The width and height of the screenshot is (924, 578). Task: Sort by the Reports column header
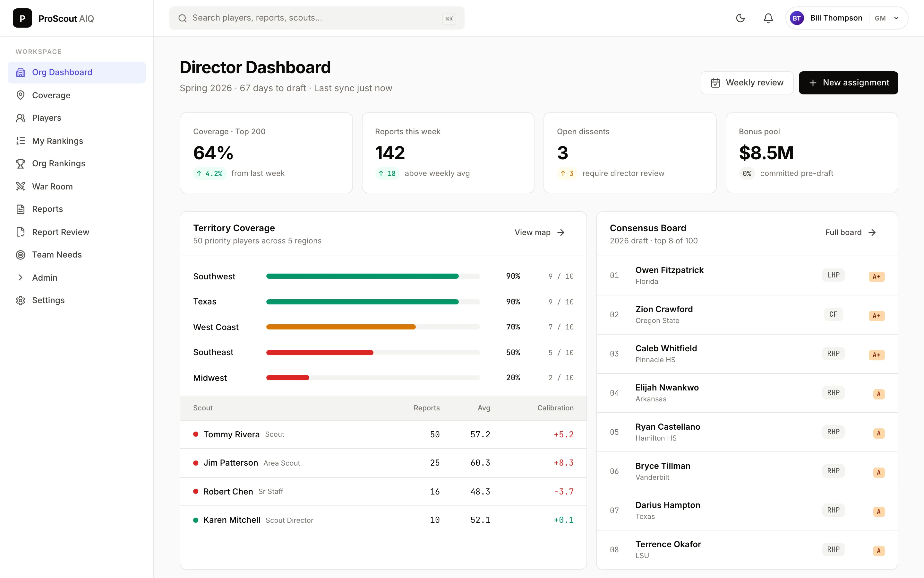pos(426,408)
